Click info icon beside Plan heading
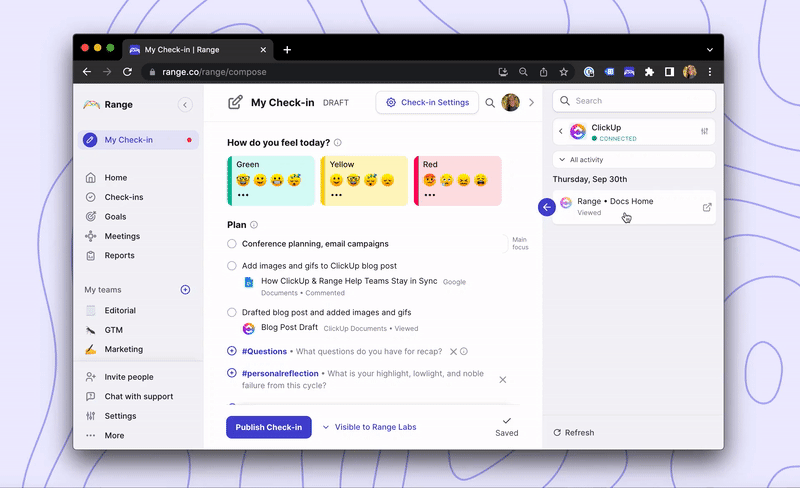This screenshot has height=488, width=800. pyautogui.click(x=254, y=225)
